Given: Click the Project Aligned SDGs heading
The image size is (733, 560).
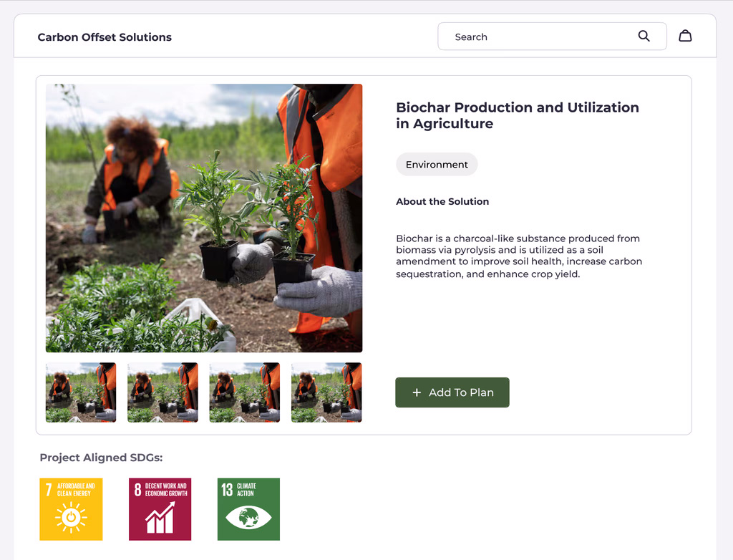Looking at the screenshot, I should coord(101,458).
